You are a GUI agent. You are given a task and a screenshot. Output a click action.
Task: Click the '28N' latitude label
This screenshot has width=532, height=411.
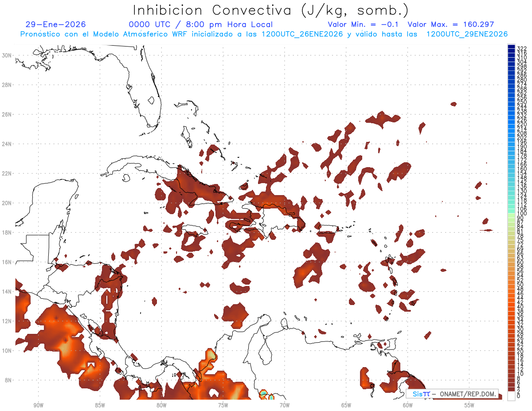(x=7, y=85)
